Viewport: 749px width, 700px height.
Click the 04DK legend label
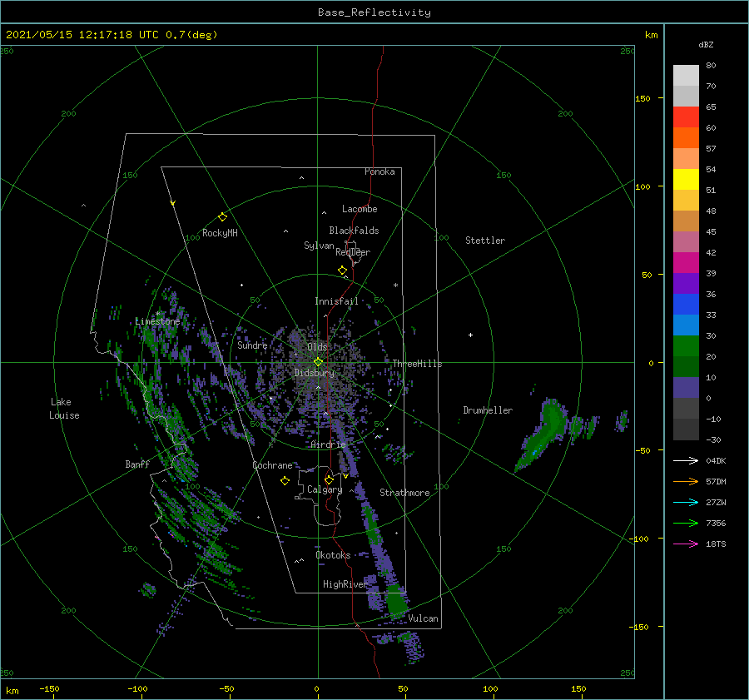[716, 460]
